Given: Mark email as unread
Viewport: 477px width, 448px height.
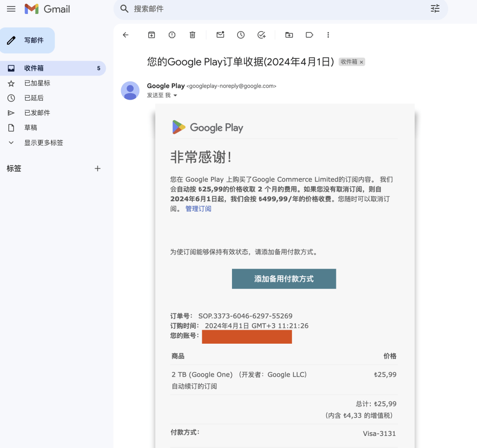Looking at the screenshot, I should 220,35.
